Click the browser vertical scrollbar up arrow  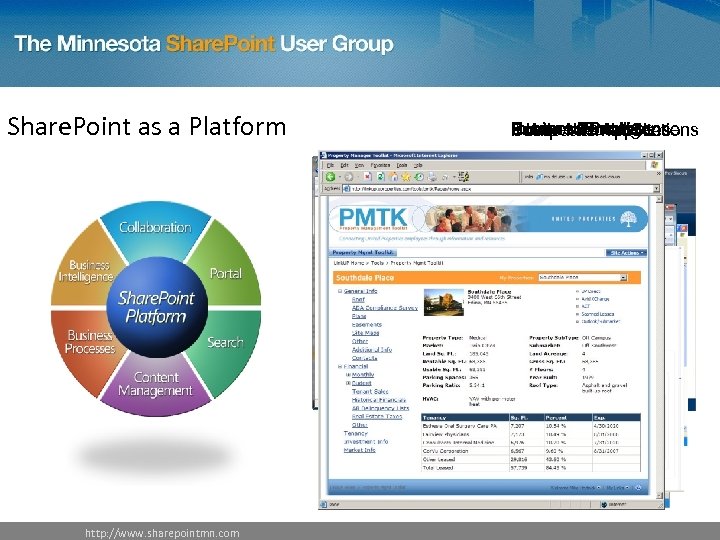pos(659,199)
